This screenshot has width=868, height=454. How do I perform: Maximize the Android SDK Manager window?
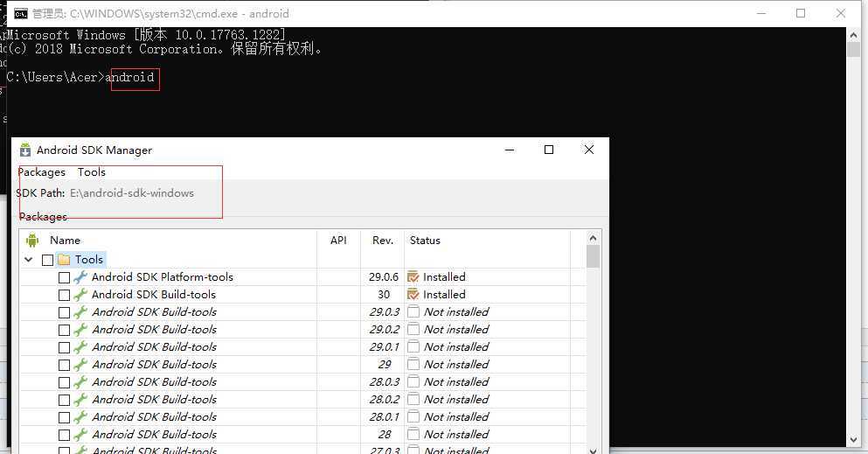[x=549, y=150]
